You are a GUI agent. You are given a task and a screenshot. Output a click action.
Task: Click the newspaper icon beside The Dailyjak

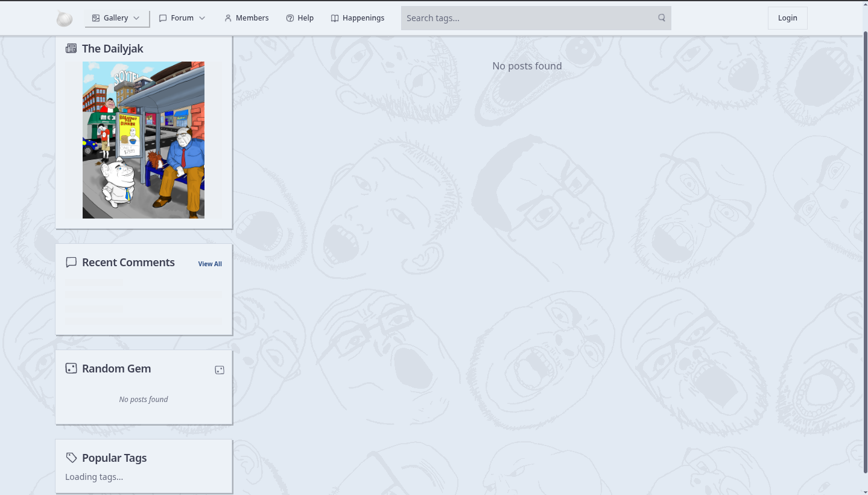point(71,49)
